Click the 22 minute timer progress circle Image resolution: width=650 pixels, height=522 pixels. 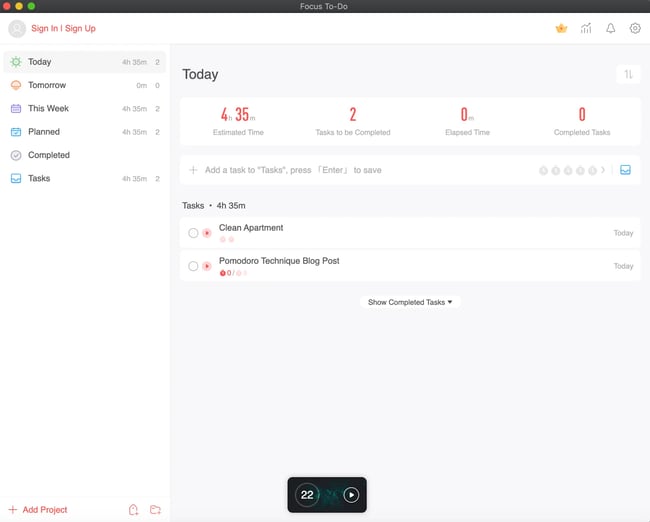[307, 494]
